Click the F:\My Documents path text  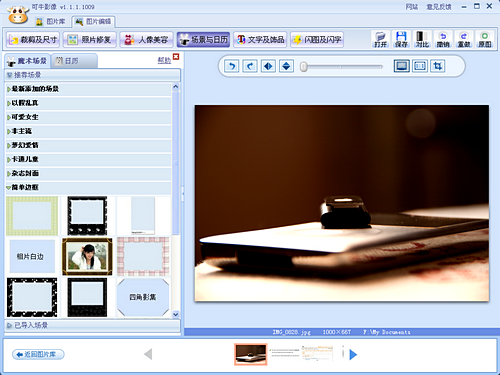coord(387,332)
